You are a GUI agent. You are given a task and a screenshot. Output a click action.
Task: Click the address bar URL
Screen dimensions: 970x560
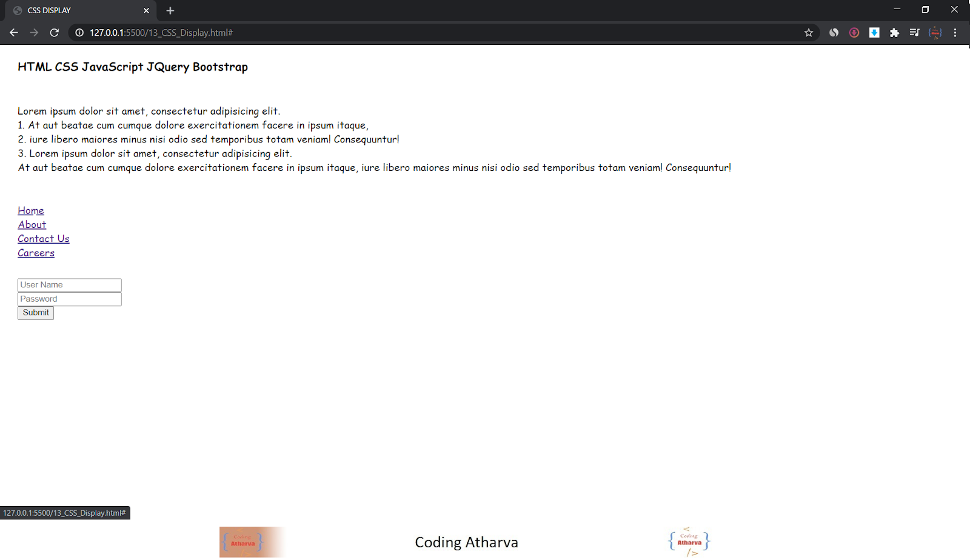[x=161, y=32]
